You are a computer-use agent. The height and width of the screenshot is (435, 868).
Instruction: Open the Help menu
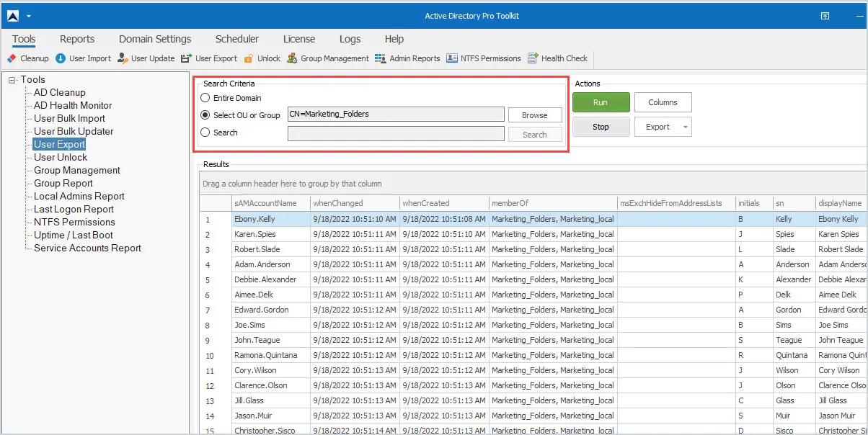[x=394, y=39]
